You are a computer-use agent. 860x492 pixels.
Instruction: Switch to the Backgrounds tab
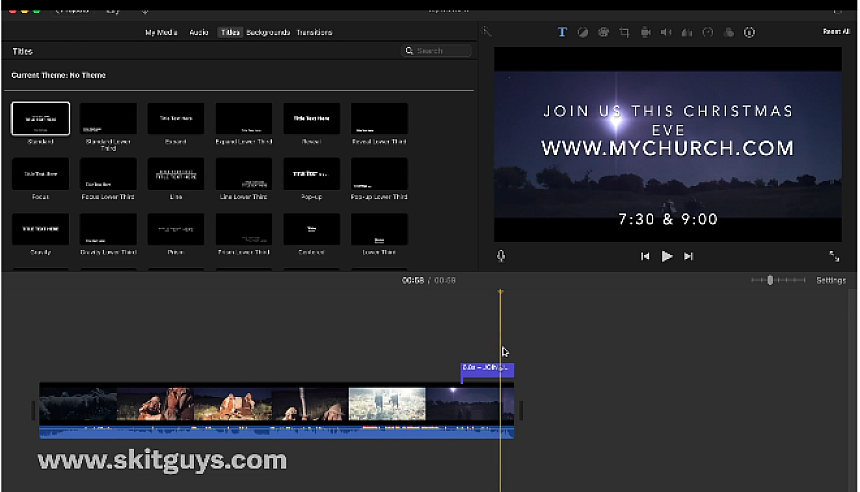click(x=268, y=33)
